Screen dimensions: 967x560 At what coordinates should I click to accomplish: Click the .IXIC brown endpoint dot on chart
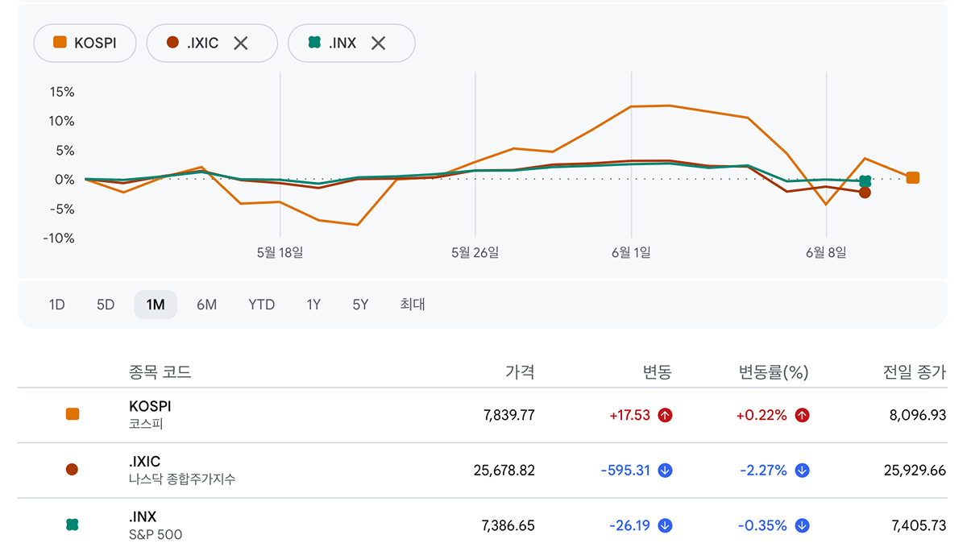pyautogui.click(x=865, y=193)
